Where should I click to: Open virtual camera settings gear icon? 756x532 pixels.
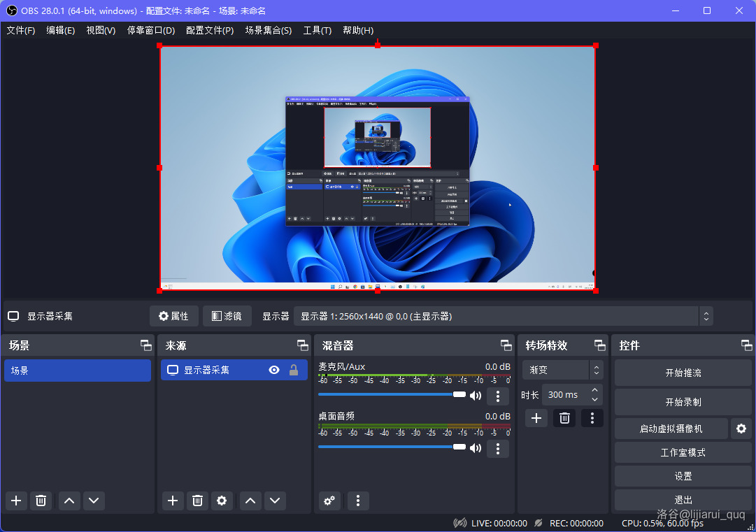tap(741, 429)
